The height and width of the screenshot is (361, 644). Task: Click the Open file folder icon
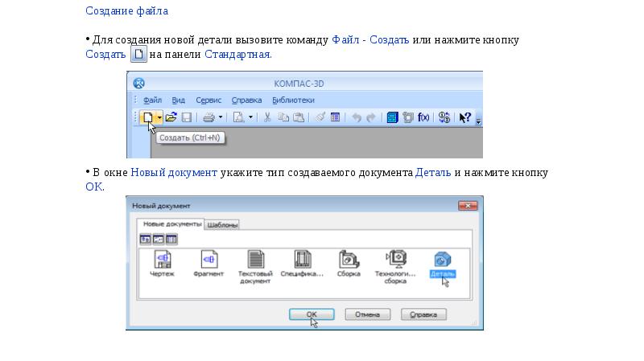pos(171,117)
